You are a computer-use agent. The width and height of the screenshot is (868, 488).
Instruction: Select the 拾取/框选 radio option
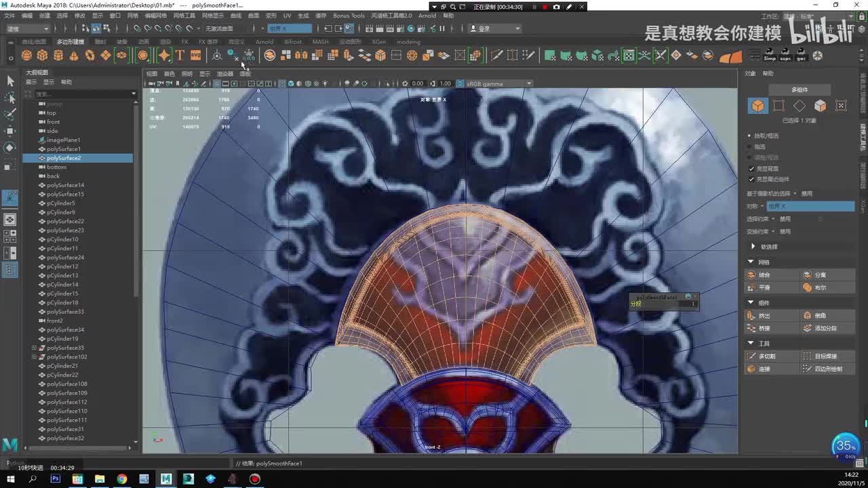click(749, 136)
